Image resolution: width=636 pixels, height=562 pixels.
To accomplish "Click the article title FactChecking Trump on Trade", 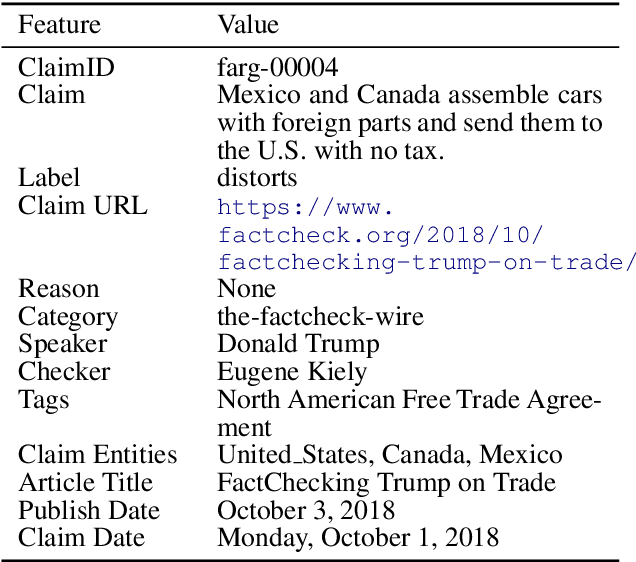I will 387,482.
